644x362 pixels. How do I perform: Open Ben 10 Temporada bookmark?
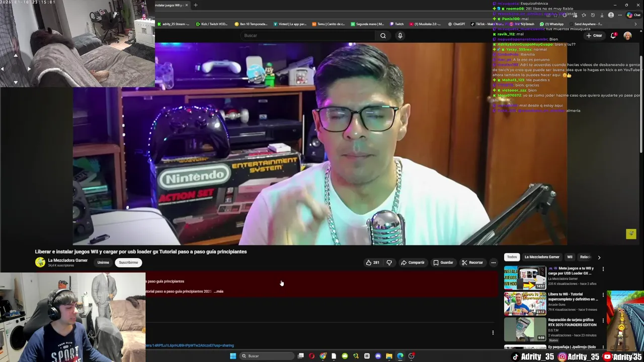point(251,24)
